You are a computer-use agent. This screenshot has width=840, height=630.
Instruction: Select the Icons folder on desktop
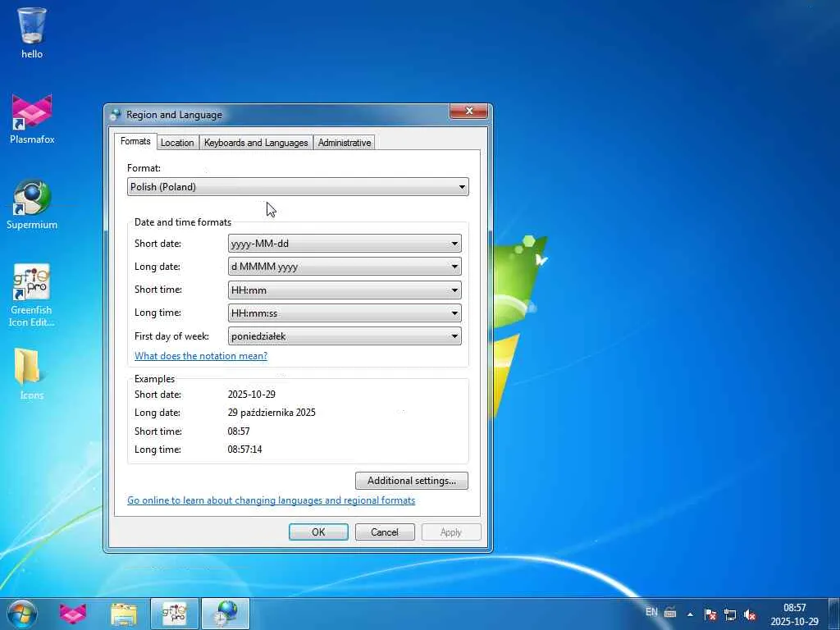tap(32, 374)
